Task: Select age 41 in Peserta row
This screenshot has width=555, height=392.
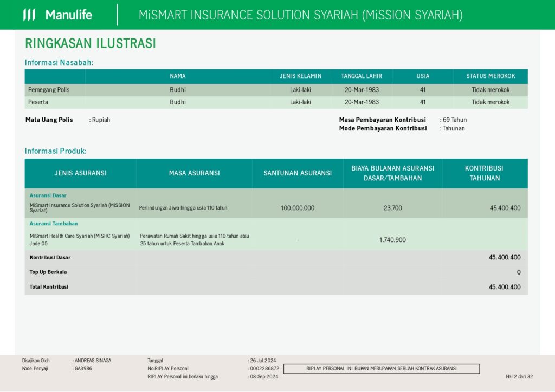Action: tap(423, 102)
